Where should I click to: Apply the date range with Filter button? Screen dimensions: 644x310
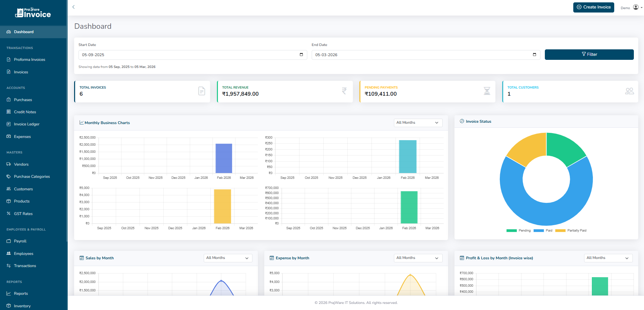589,54
